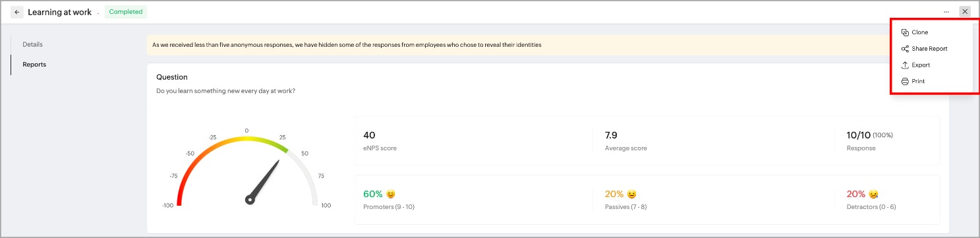The width and height of the screenshot is (980, 238).
Task: Close the survey report panel
Action: pos(965,11)
